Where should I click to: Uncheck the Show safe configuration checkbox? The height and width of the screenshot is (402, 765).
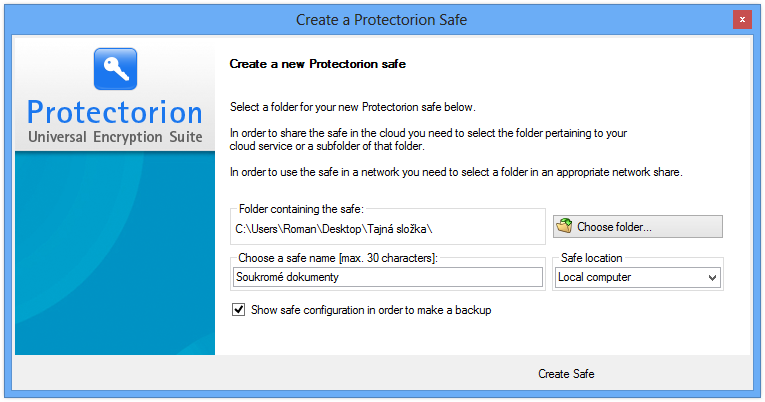[239, 310]
